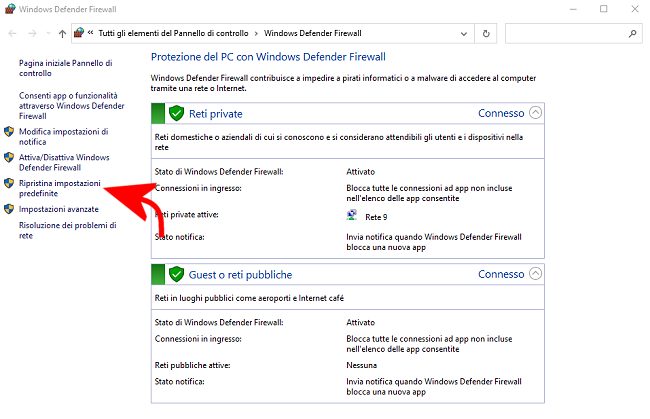Click the Connesso status of Guest o reti pubbliche
650x419 pixels.
coord(501,274)
